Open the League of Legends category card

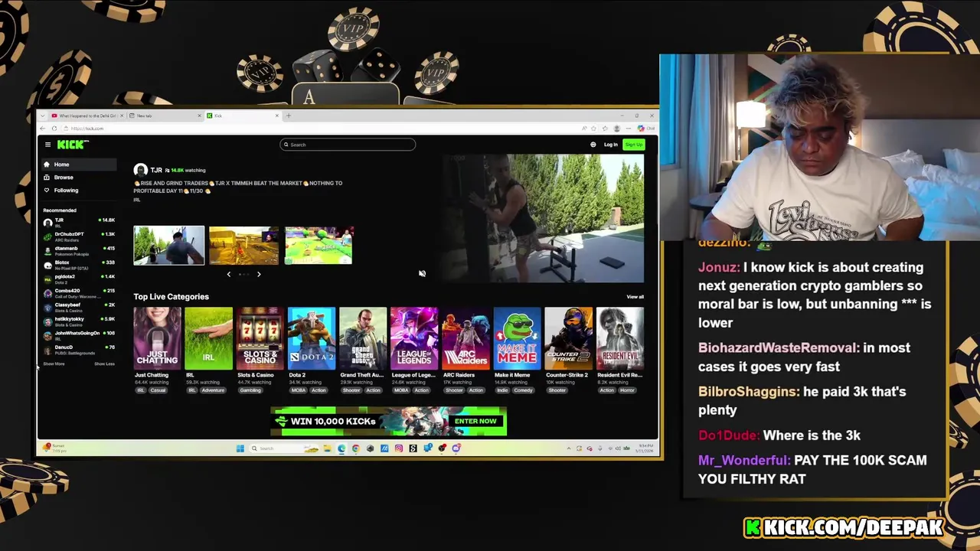[x=414, y=338]
